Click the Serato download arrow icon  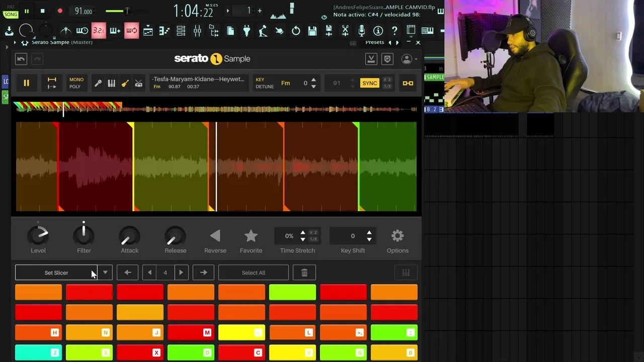371,59
